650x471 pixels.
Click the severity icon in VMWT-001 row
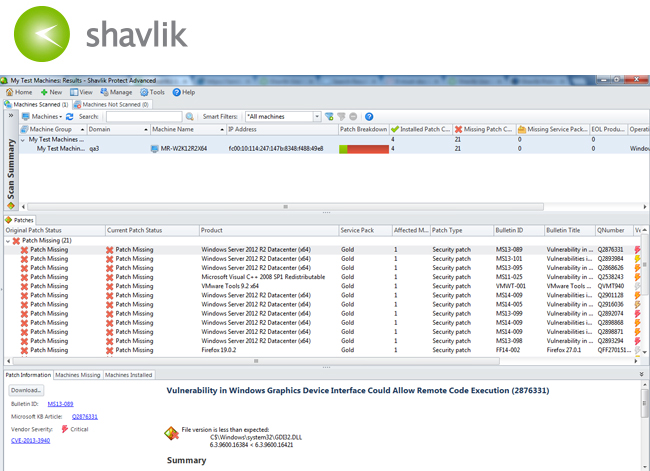pos(638,286)
